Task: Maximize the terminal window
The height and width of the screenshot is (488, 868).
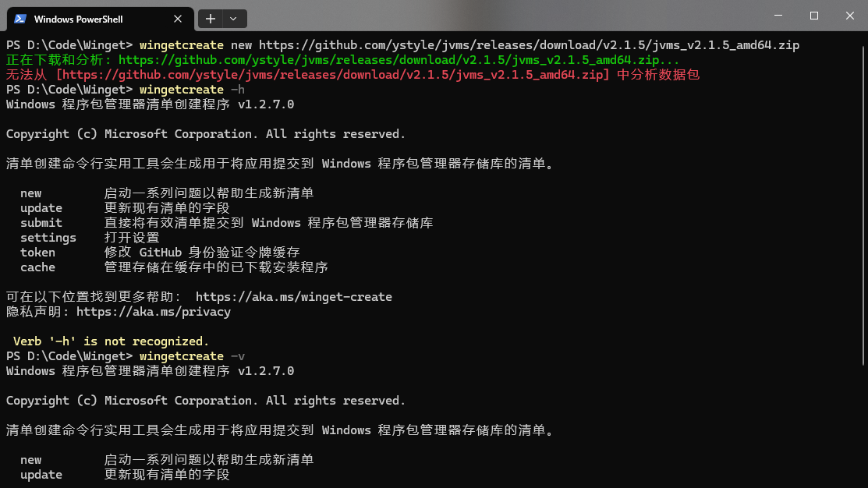Action: pyautogui.click(x=813, y=16)
